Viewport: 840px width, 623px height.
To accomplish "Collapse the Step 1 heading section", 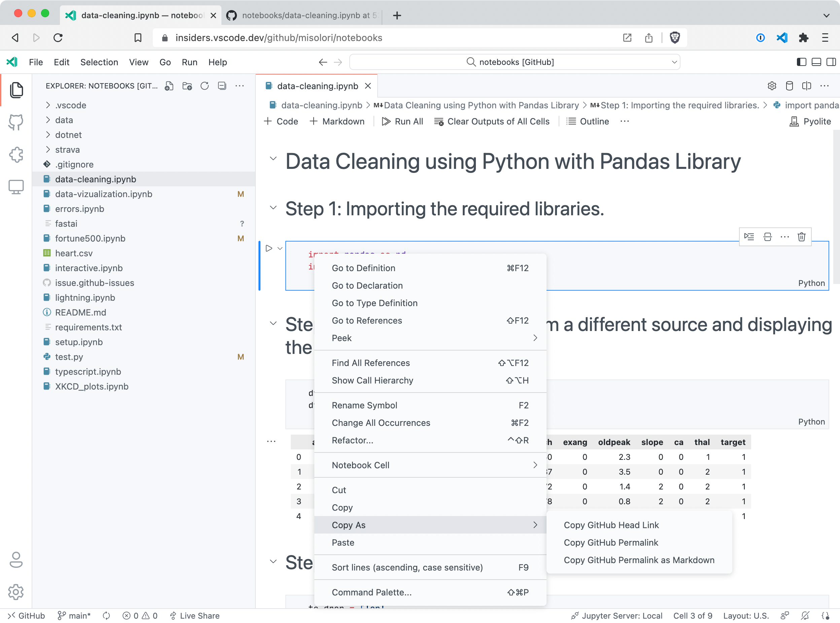I will (x=273, y=209).
